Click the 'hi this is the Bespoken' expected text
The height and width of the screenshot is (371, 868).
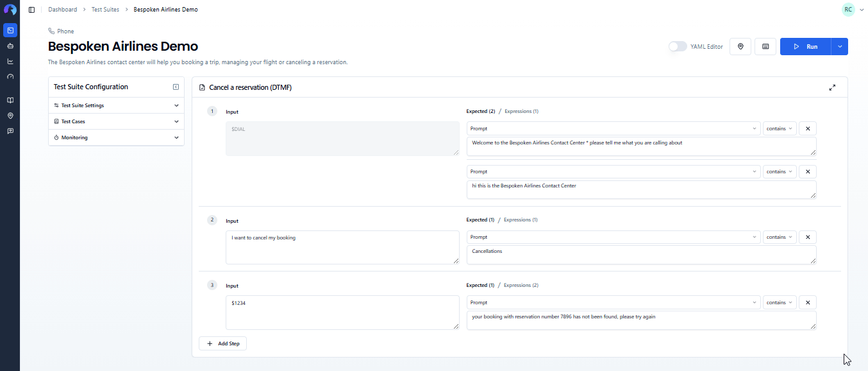click(641, 189)
